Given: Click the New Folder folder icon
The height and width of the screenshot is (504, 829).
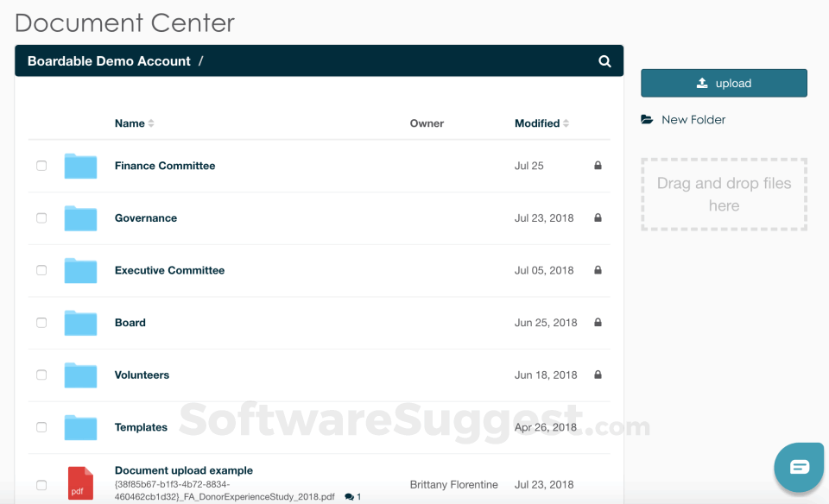Looking at the screenshot, I should [647, 119].
